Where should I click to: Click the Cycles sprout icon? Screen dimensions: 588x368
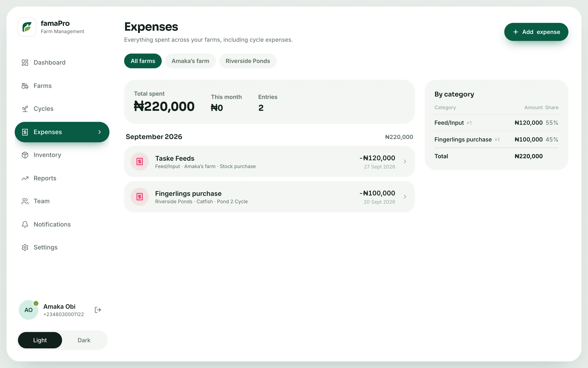[x=25, y=109]
